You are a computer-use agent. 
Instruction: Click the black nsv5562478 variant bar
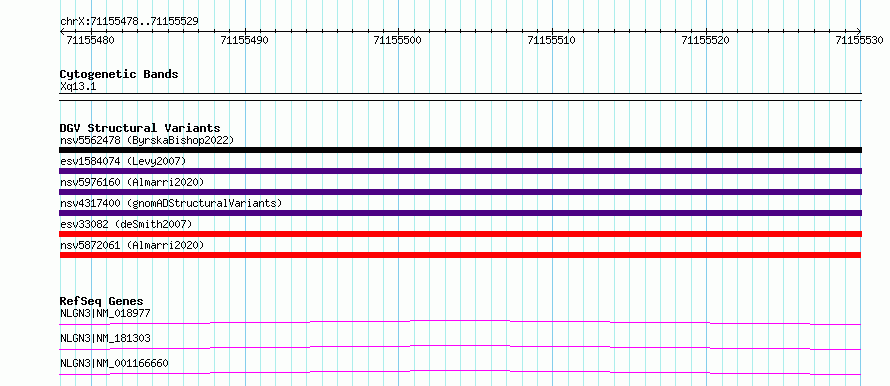click(x=460, y=150)
